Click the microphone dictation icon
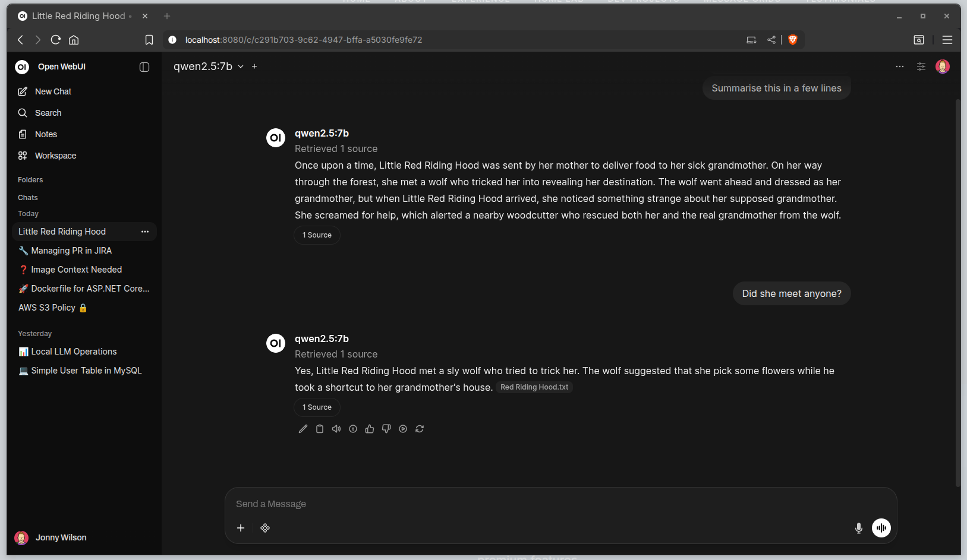Screen dimensions: 967x560 pos(859,528)
